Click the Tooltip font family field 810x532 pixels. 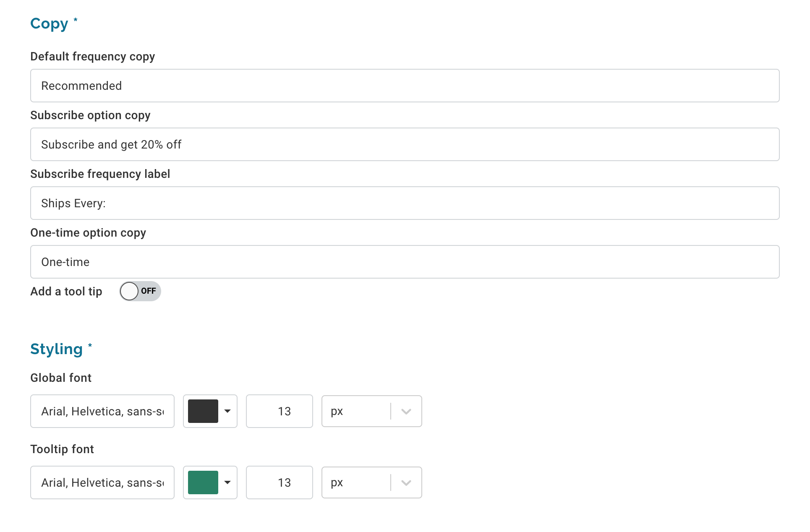pos(102,482)
